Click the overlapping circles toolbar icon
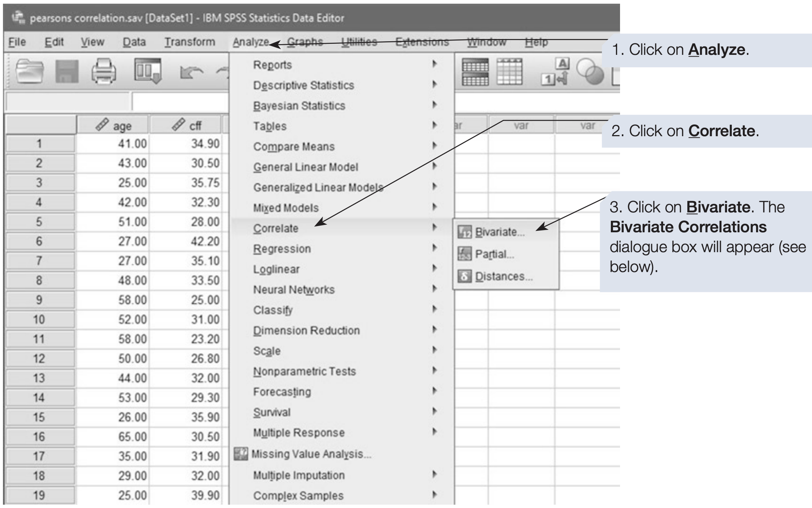Screen dimensions: 812x508 (x=590, y=71)
